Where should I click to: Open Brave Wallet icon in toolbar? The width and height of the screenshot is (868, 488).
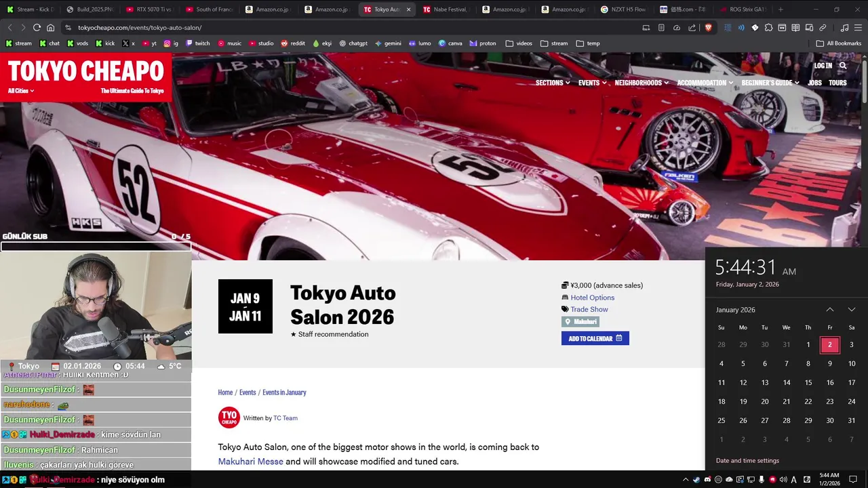[x=782, y=28]
